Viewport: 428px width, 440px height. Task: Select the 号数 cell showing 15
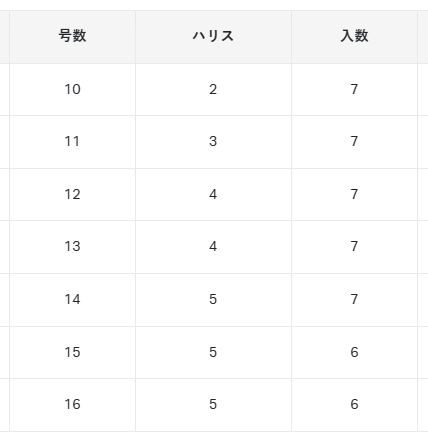pyautogui.click(x=72, y=352)
